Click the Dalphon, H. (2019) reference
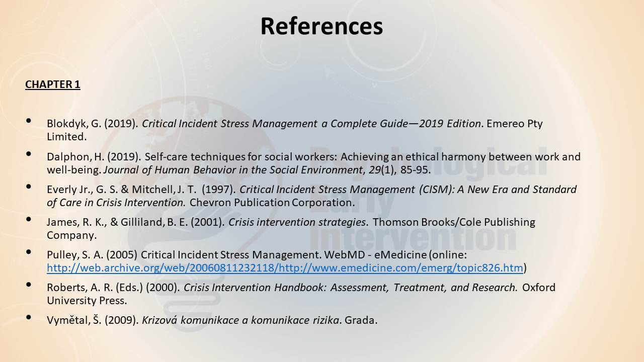 (x=313, y=163)
